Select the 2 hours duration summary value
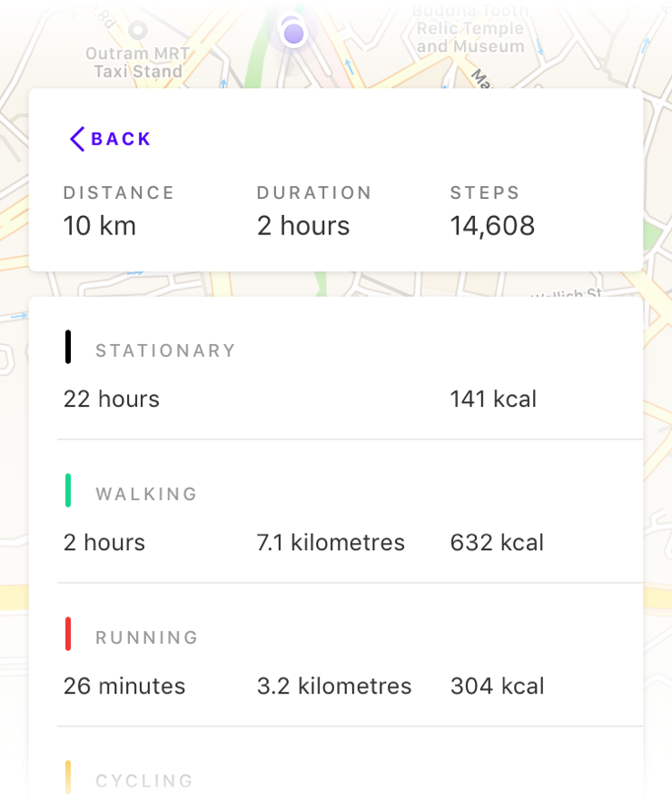Screen dimensions: 672x808 click(x=303, y=226)
